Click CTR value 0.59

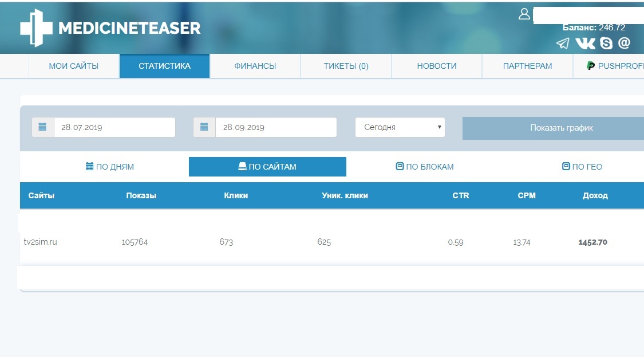pyautogui.click(x=456, y=242)
